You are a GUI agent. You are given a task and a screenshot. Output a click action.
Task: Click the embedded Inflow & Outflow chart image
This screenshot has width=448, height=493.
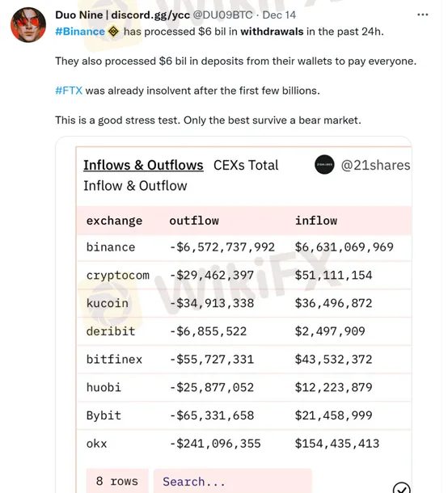[234, 314]
